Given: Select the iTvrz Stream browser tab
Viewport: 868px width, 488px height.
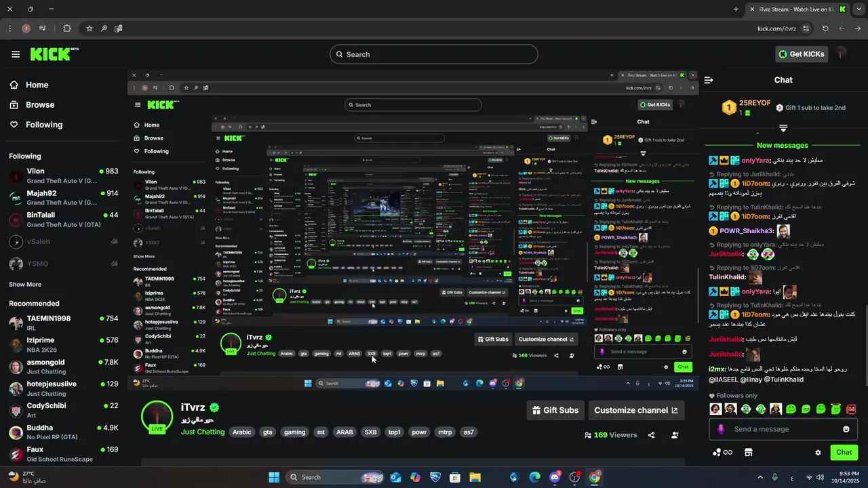Looking at the screenshot, I should (x=797, y=9).
